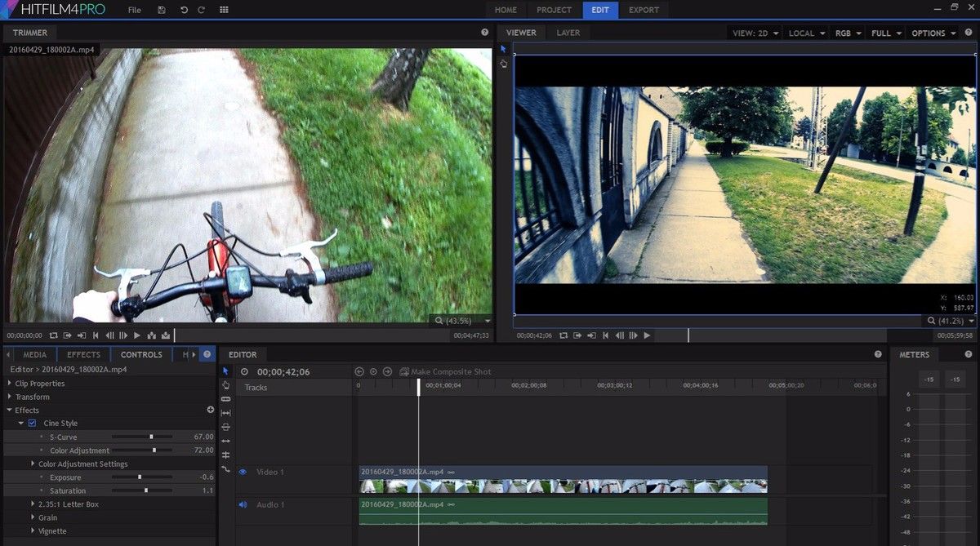The width and height of the screenshot is (980, 546).
Task: Switch to the PROJECT screen tab
Action: 554,10
